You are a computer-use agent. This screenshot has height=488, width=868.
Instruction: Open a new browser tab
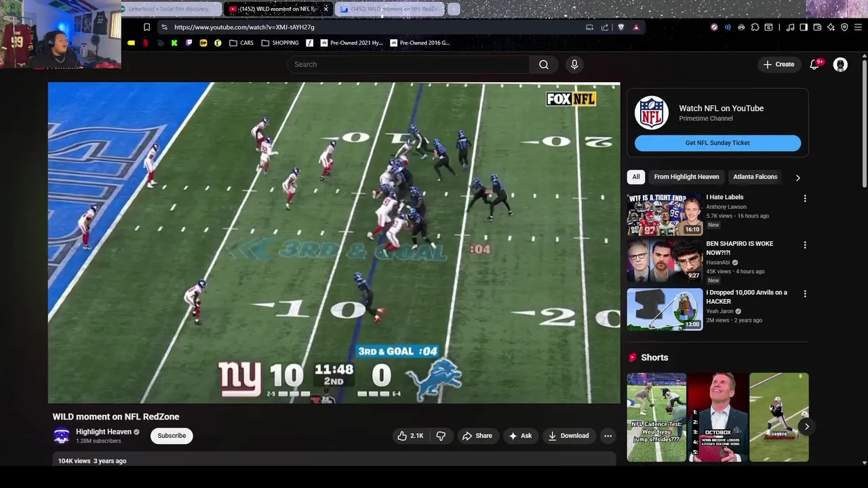(x=454, y=9)
